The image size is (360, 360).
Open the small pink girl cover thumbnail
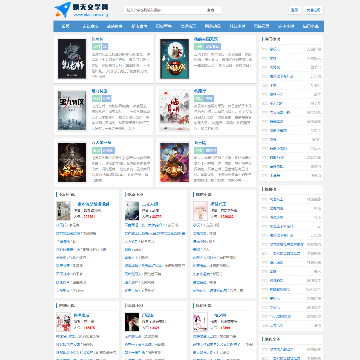click(x=200, y=210)
